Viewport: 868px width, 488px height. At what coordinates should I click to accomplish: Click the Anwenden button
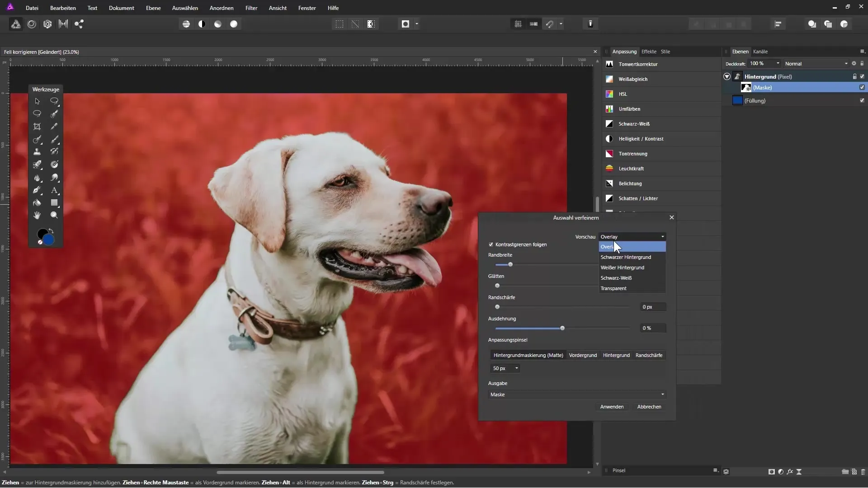612,407
